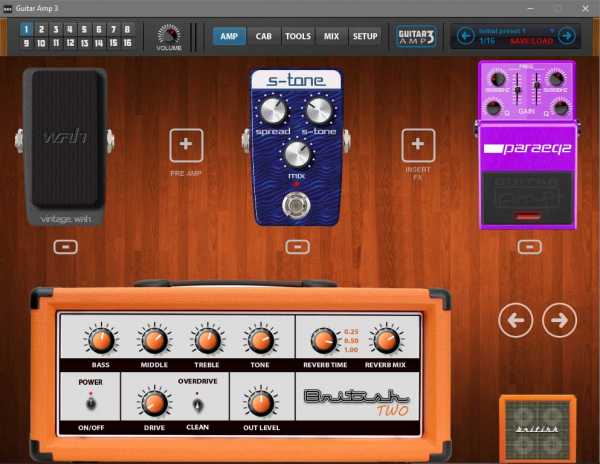Image resolution: width=600 pixels, height=464 pixels.
Task: Select preset slot 5
Action: pos(84,29)
